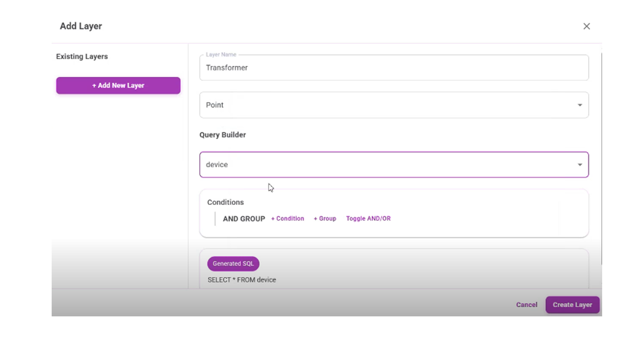This screenshot has height=346, width=644.
Task: Close the Add Layer dialog
Action: (586, 26)
